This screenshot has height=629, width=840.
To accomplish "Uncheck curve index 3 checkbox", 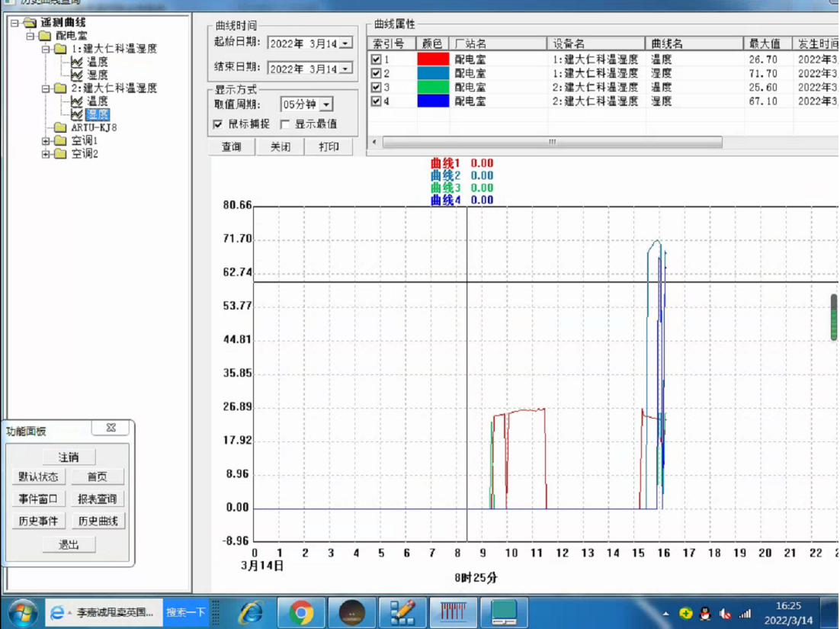I will [x=376, y=88].
